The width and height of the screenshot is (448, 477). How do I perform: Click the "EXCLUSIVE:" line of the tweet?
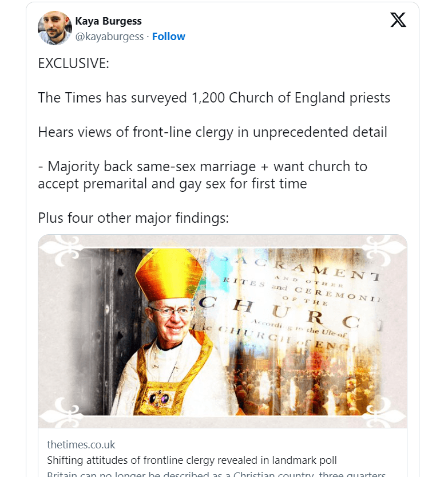(x=73, y=63)
